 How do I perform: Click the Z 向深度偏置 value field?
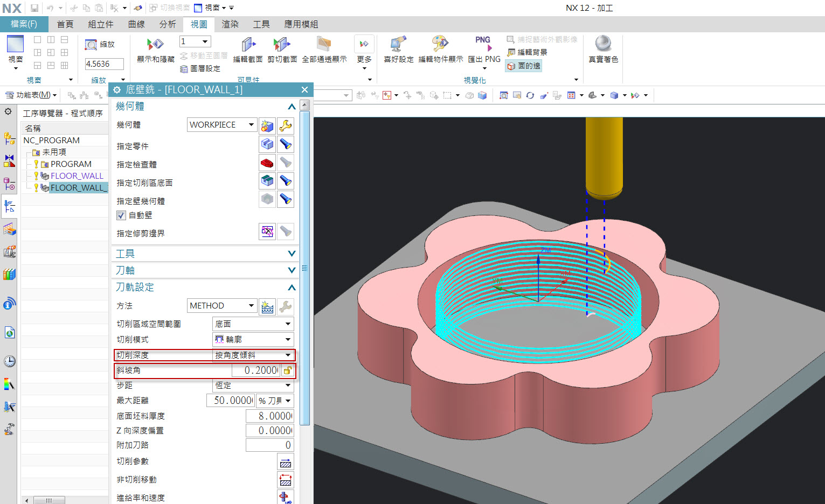(x=269, y=430)
